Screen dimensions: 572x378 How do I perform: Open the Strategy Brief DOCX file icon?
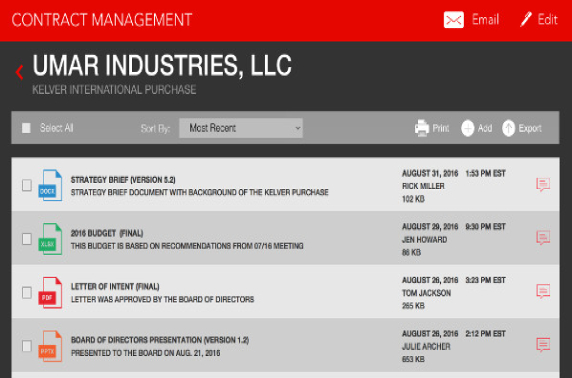pyautogui.click(x=50, y=185)
